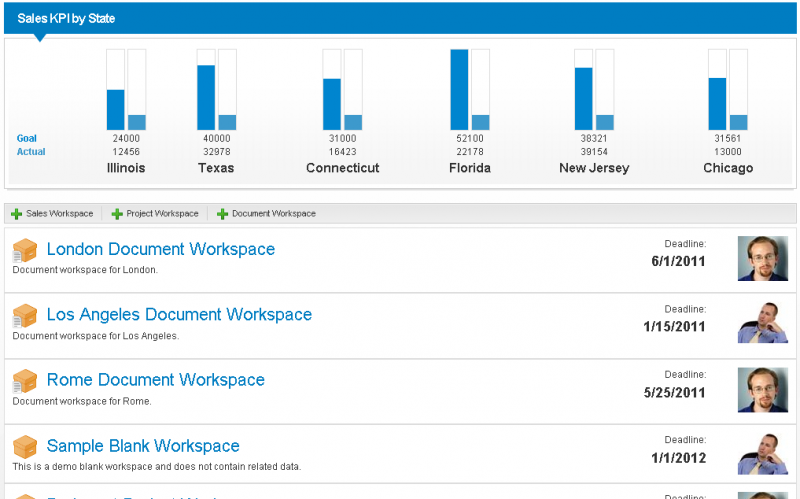Click the box icon beside Rome Document Workspace
This screenshot has height=499, width=800.
click(x=24, y=381)
